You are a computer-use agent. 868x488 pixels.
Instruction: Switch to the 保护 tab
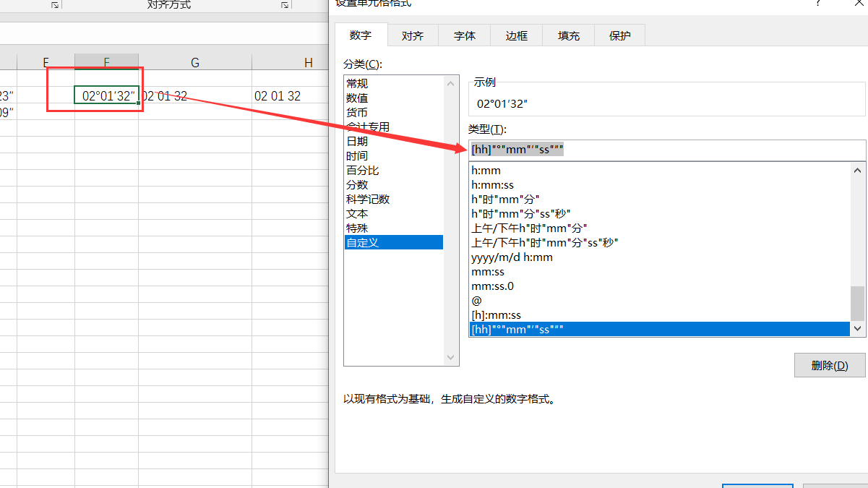click(620, 35)
